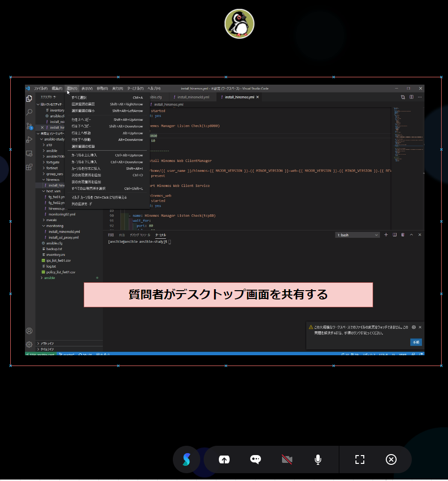
Task: Open ips_list_fw01.csv in explorer
Action: click(58, 260)
